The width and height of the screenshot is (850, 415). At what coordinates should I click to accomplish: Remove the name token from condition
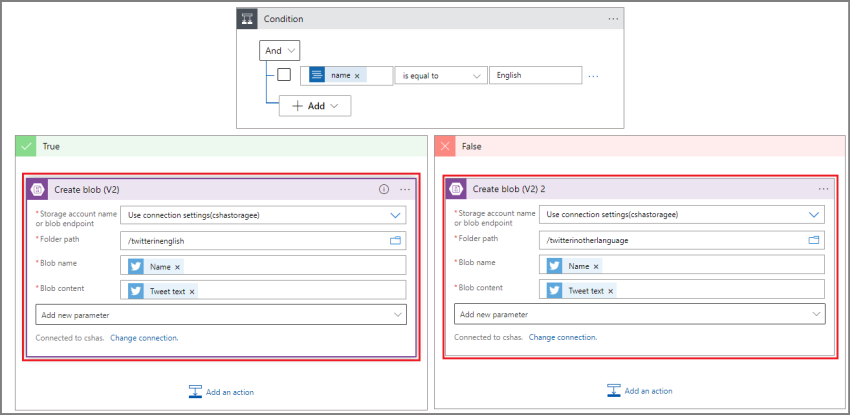tap(357, 76)
